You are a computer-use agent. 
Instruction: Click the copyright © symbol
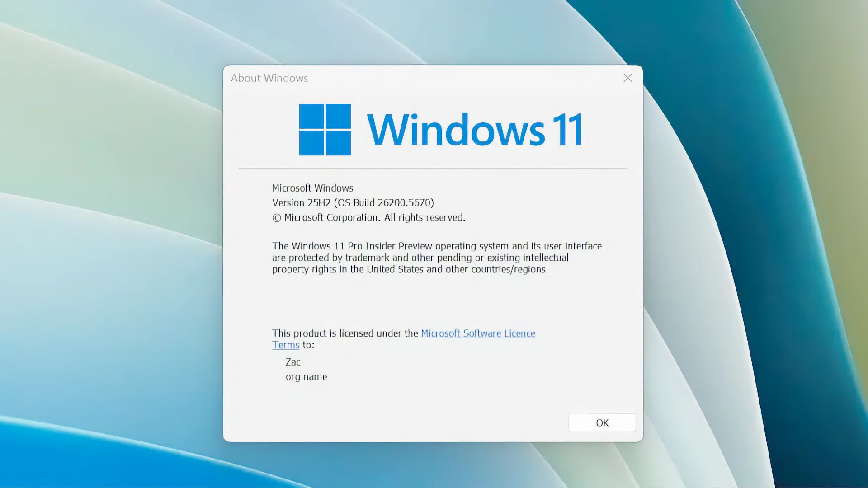[x=277, y=218]
